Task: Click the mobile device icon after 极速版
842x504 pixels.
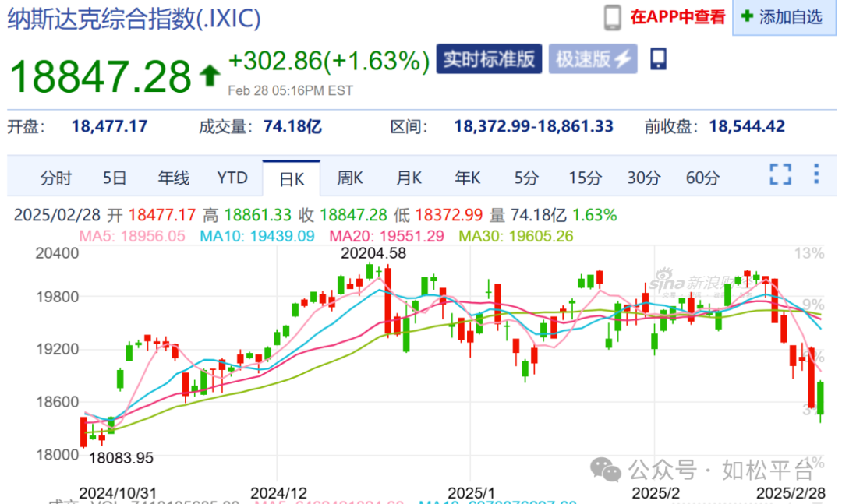Action: coord(658,58)
